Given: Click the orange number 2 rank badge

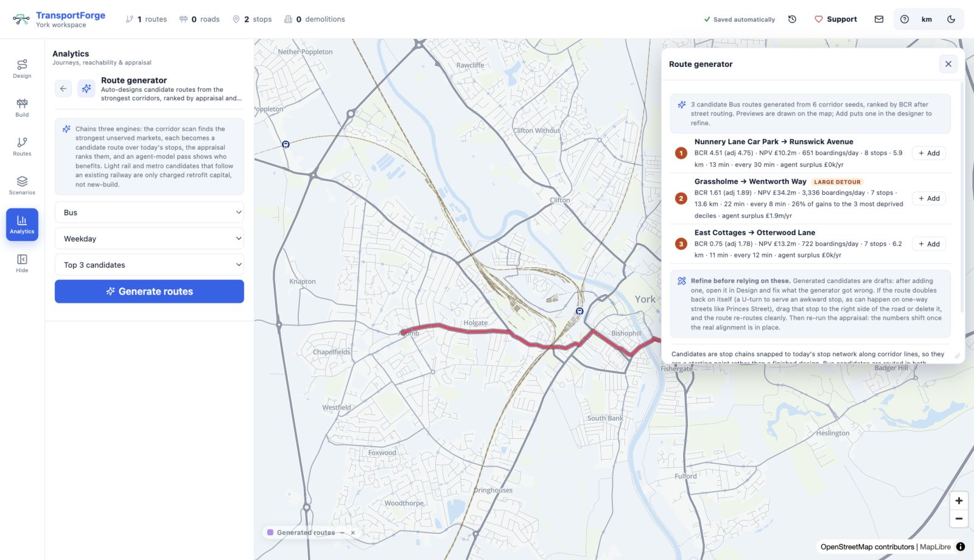Looking at the screenshot, I should pyautogui.click(x=681, y=198).
